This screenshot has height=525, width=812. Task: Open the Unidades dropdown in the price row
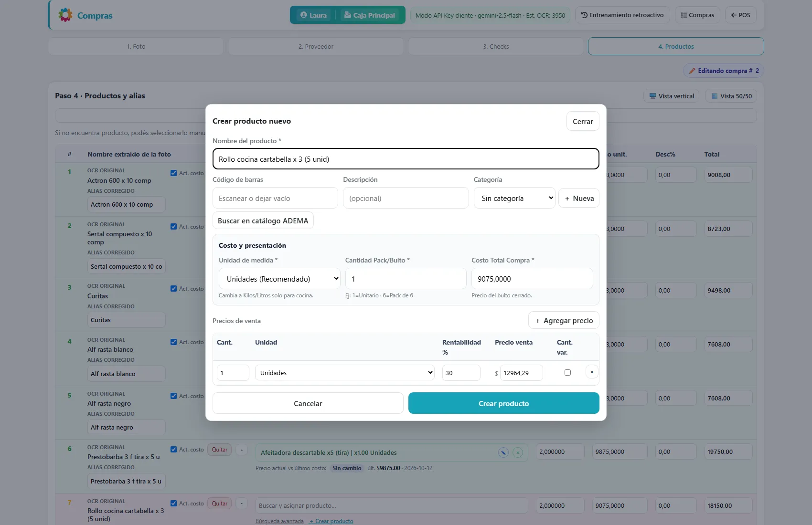(x=345, y=373)
